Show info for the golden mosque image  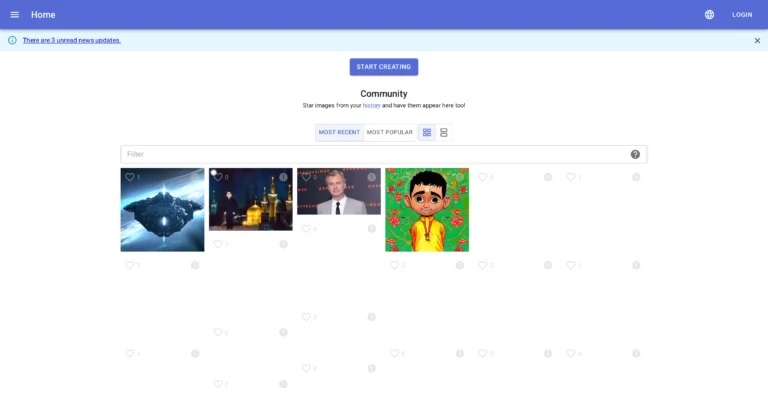pyautogui.click(x=283, y=177)
